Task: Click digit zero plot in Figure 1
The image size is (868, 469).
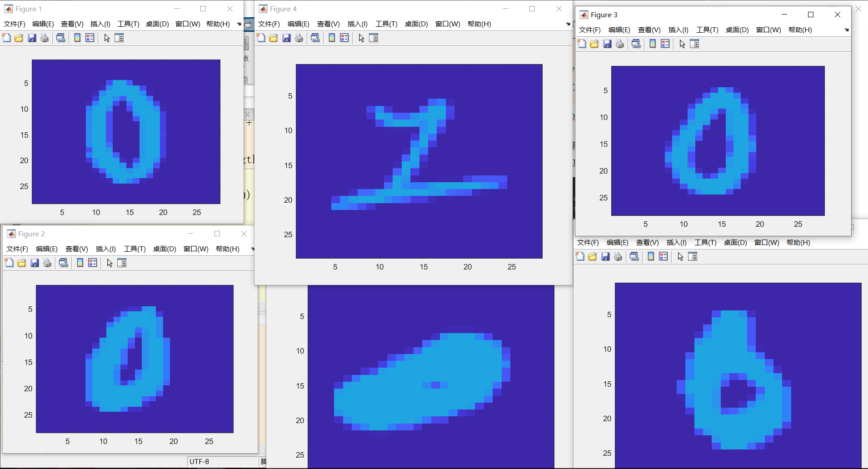Action: click(x=126, y=132)
